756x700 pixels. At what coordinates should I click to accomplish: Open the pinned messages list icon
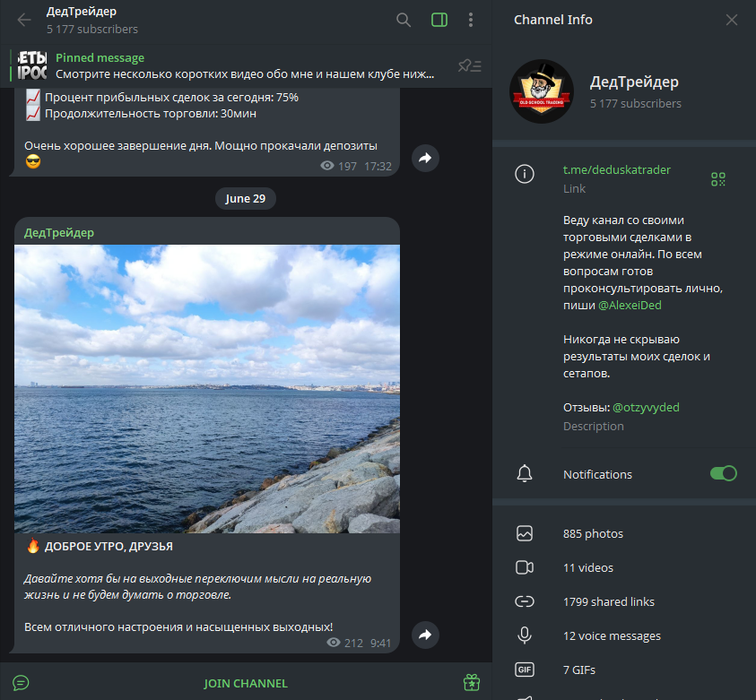coord(470,65)
